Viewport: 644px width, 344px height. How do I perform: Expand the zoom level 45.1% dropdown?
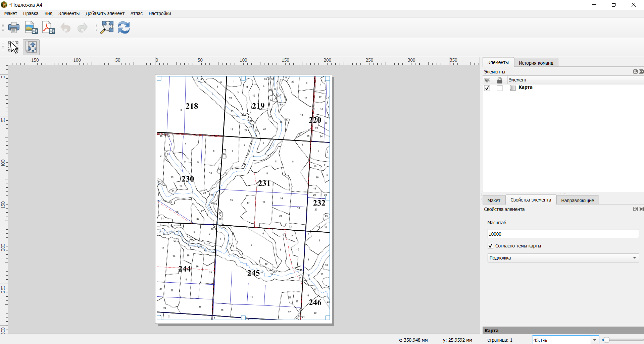point(595,340)
